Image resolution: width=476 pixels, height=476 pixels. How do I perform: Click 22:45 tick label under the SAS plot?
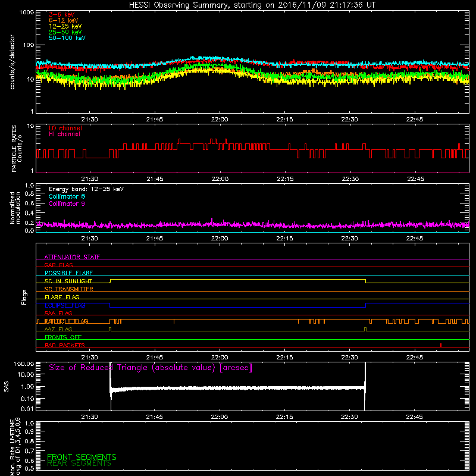[x=414, y=417]
